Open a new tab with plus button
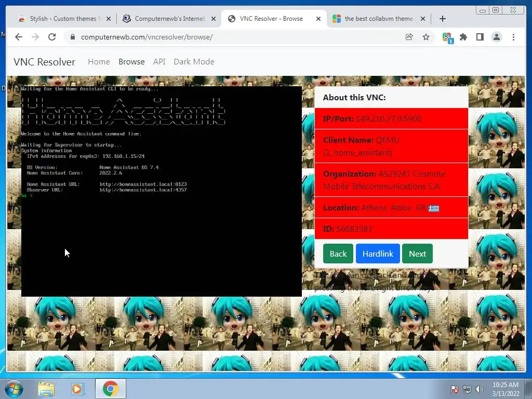The width and height of the screenshot is (532, 399). 443,19
